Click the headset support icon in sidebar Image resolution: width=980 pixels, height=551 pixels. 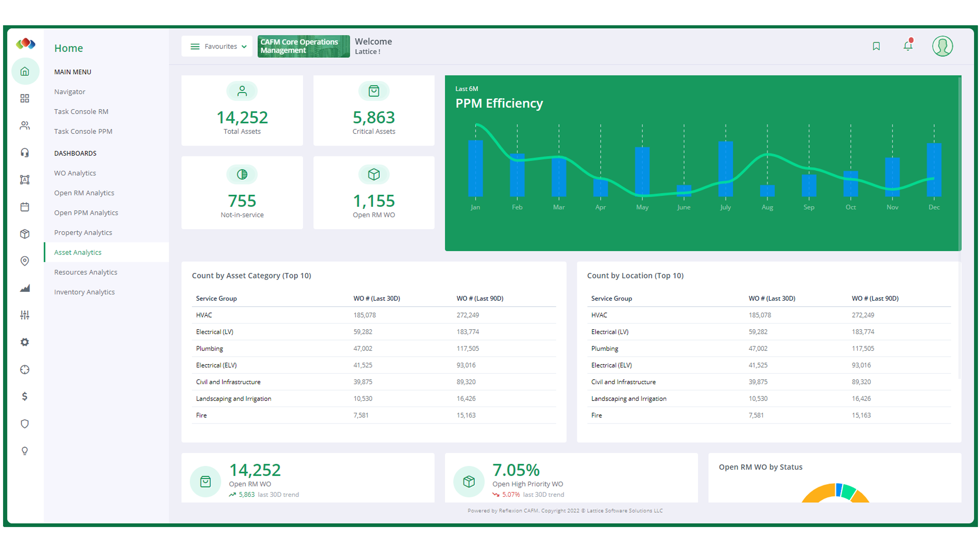point(25,152)
